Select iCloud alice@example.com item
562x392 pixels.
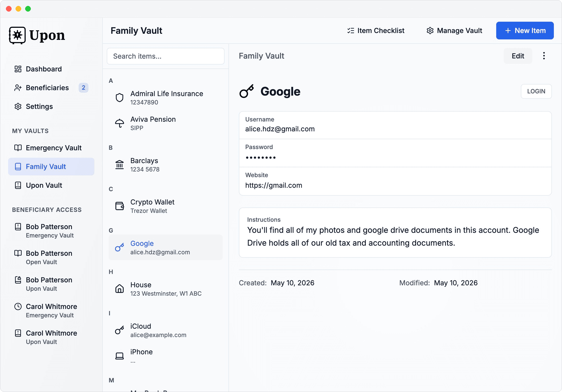tap(166, 330)
